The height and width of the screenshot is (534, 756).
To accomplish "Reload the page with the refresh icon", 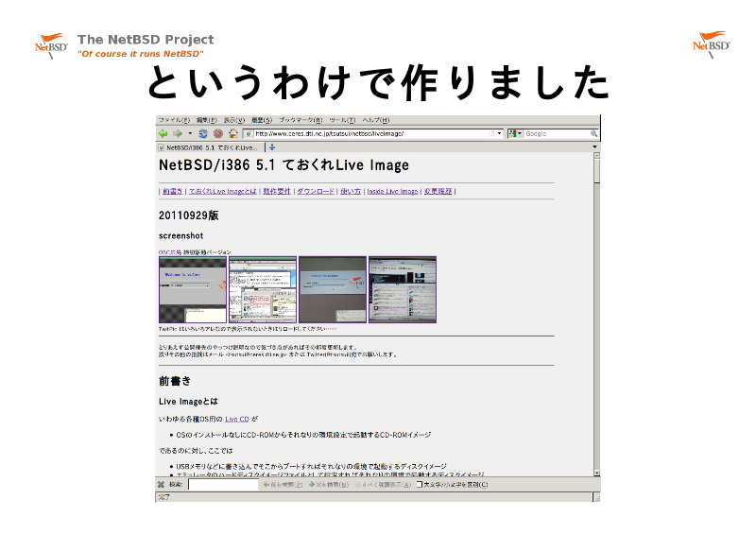I will (x=203, y=133).
